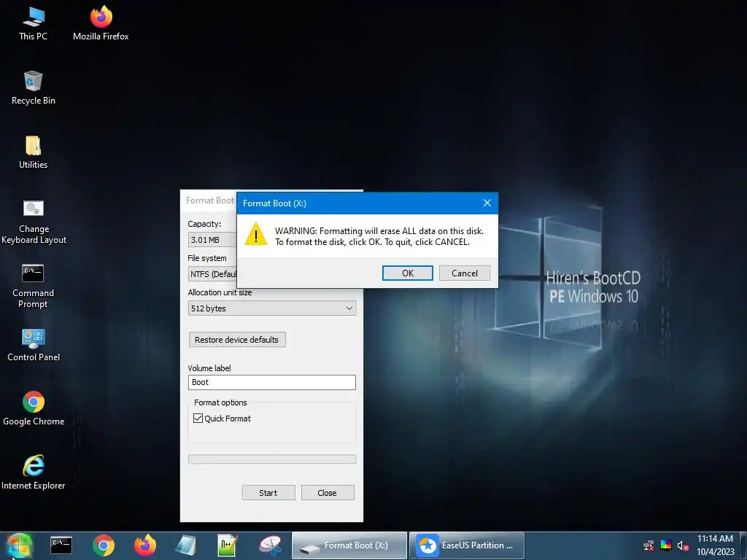Viewport: 747px width, 560px height.
Task: Open Control Panel desktop icon
Action: click(34, 345)
